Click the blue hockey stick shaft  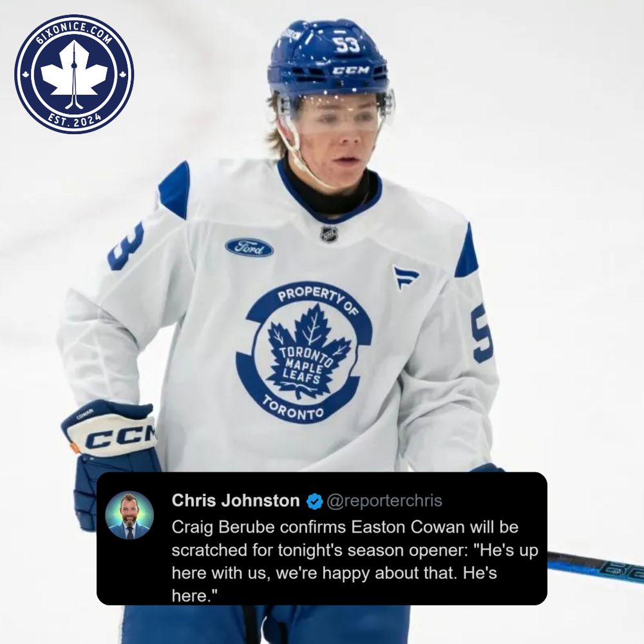point(596,567)
